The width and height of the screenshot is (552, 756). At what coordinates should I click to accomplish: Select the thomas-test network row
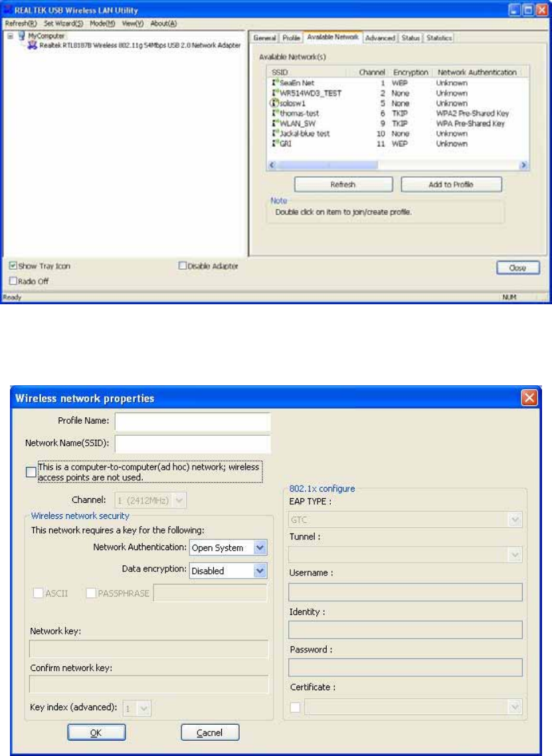(398, 114)
